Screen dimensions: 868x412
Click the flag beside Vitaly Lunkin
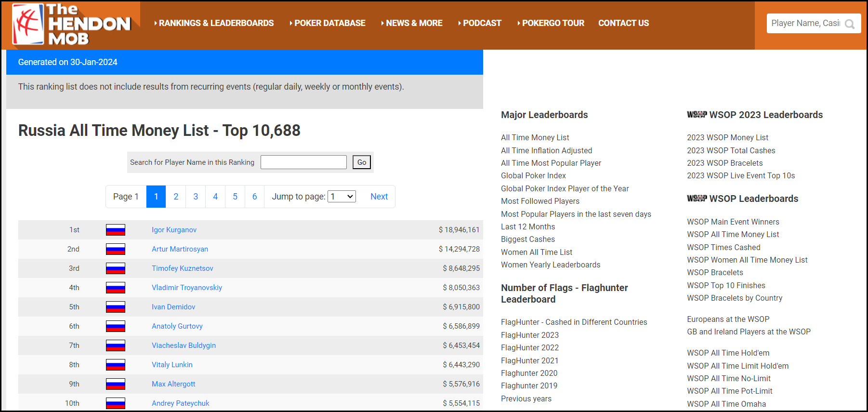tap(116, 365)
